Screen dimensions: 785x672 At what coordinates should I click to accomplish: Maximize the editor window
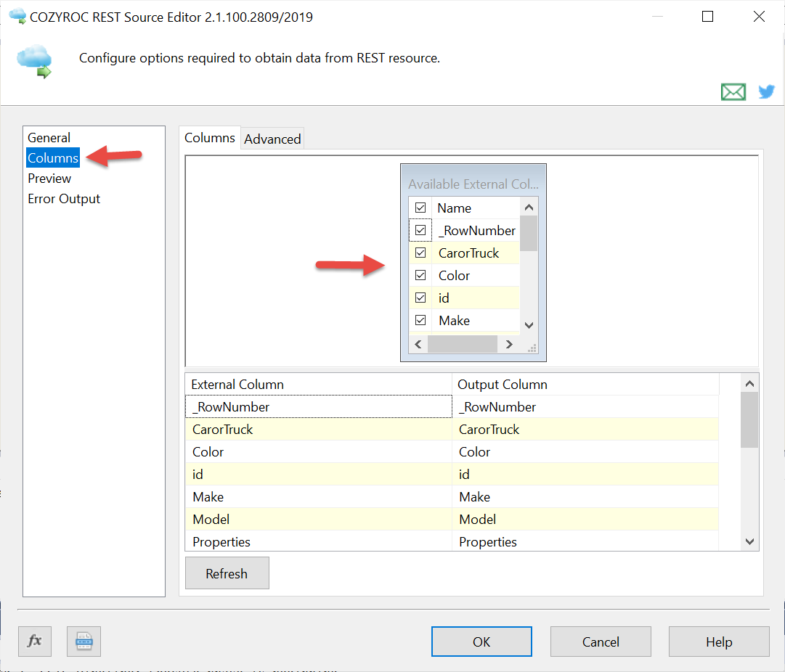(x=707, y=17)
